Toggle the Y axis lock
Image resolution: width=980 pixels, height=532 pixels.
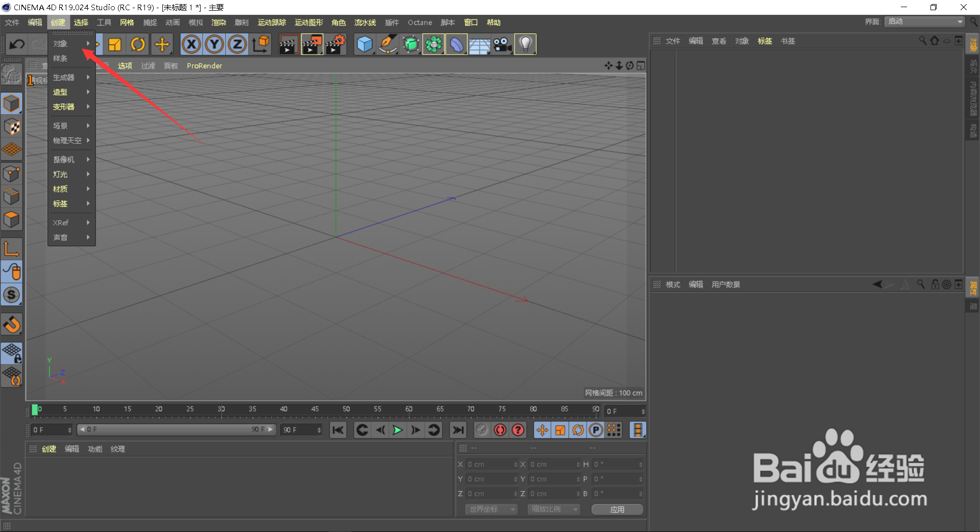click(x=214, y=44)
